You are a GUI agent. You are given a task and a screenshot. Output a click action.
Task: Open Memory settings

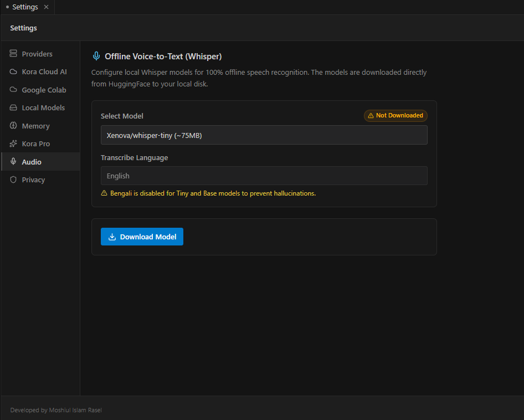[x=41, y=126]
